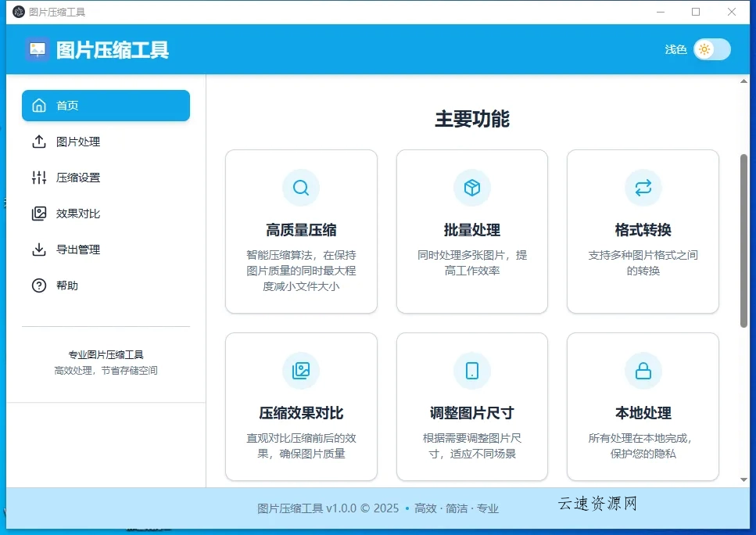Click the phone icon on 调整图片尺寸 card
Image resolution: width=756 pixels, height=535 pixels.
click(x=471, y=371)
